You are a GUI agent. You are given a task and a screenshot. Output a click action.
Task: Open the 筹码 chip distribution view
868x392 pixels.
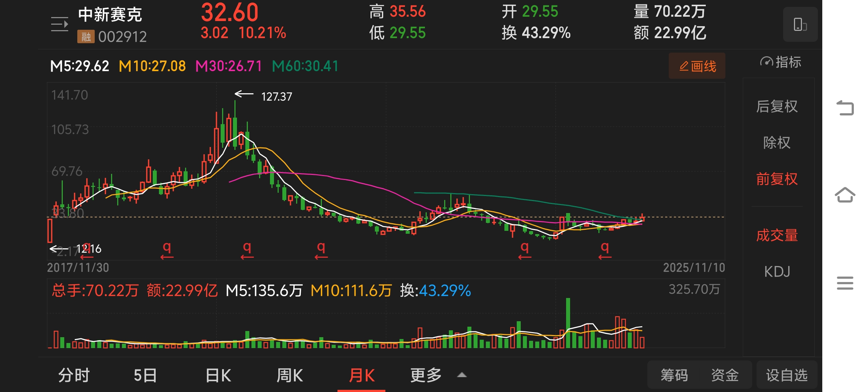coord(674,375)
